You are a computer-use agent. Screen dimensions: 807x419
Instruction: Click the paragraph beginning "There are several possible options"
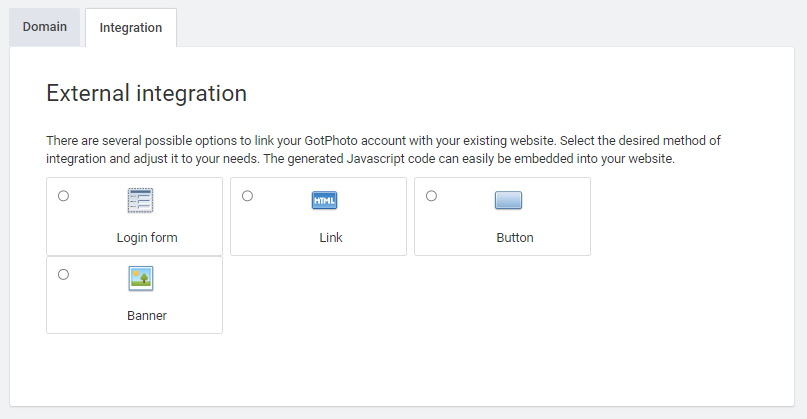coord(383,149)
